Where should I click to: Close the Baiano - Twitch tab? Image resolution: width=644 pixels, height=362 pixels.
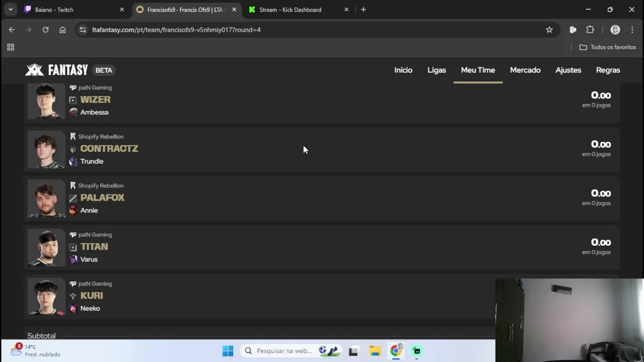[x=122, y=10]
